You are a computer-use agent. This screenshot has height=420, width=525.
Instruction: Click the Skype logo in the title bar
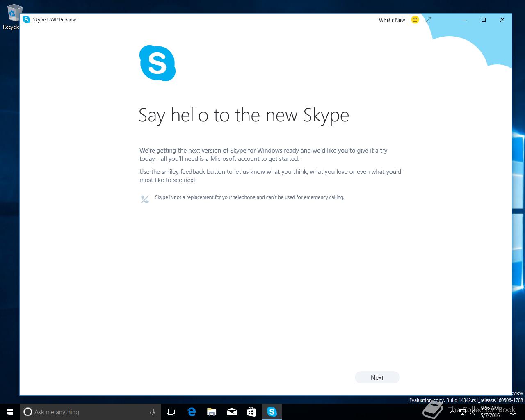click(26, 19)
